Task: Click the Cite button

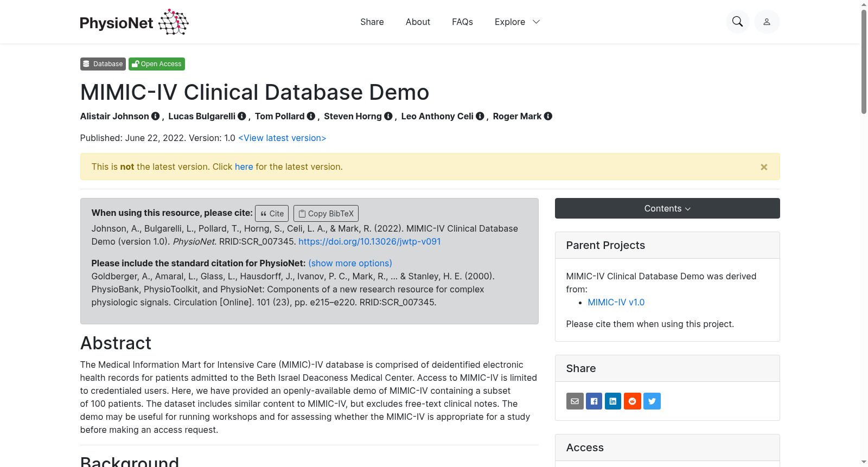Action: 272,213
